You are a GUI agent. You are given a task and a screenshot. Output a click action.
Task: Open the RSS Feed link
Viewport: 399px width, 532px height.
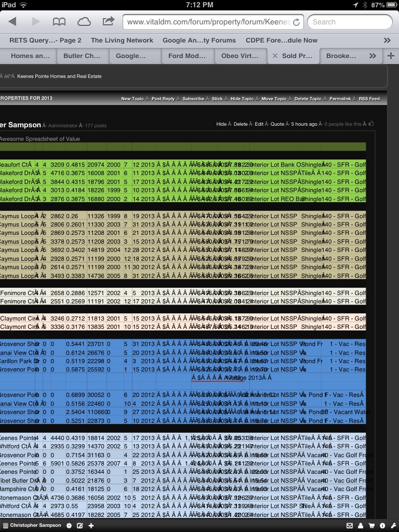[x=369, y=99]
